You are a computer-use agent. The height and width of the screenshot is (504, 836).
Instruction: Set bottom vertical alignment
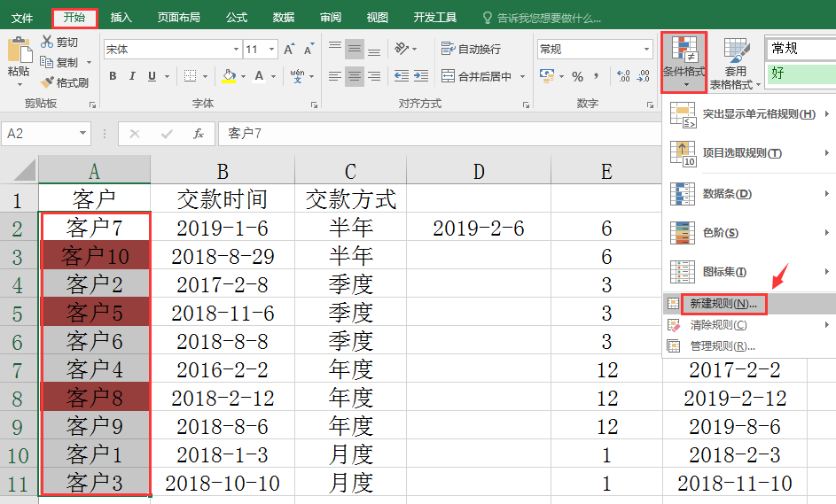[x=374, y=50]
